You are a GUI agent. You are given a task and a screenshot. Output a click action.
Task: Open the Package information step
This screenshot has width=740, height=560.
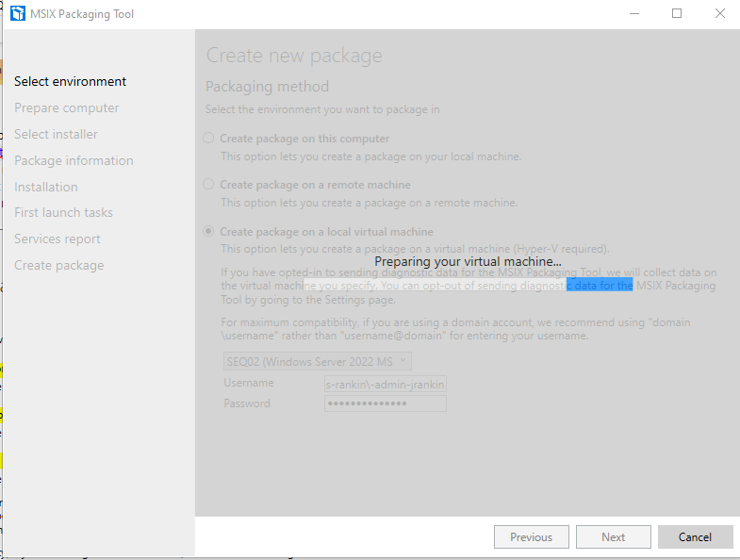pyautogui.click(x=74, y=161)
